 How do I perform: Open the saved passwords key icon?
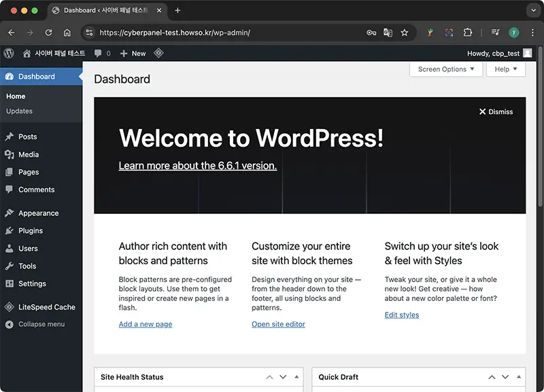pos(371,33)
